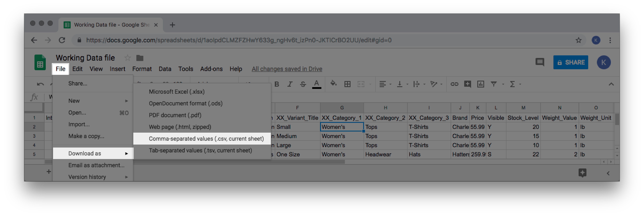
Task: Star the Working Data file document
Action: click(127, 58)
